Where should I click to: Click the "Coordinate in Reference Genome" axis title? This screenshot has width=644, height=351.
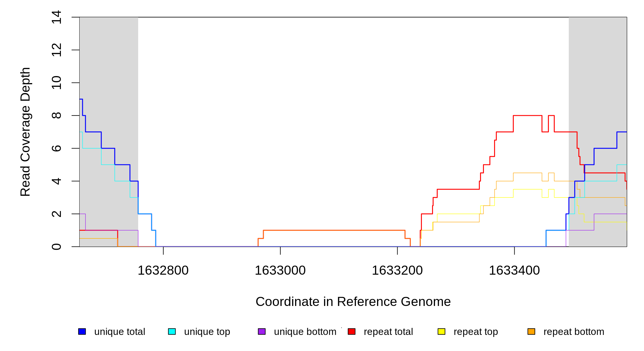pyautogui.click(x=353, y=302)
